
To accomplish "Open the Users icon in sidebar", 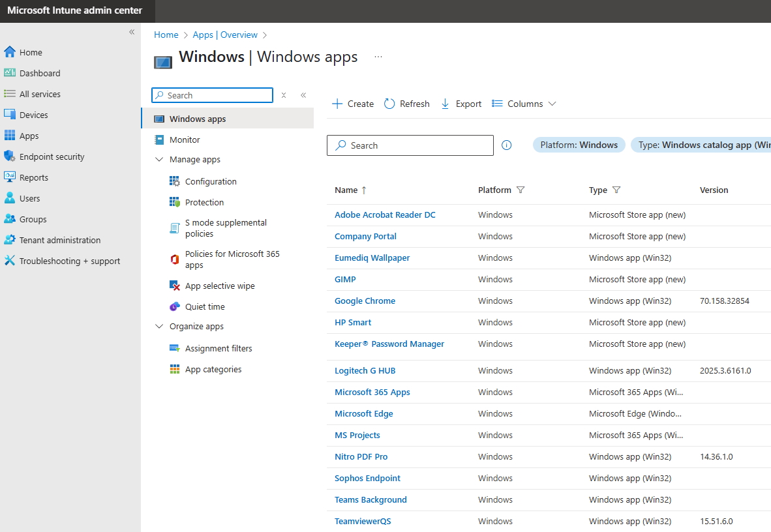I will pyautogui.click(x=9, y=198).
